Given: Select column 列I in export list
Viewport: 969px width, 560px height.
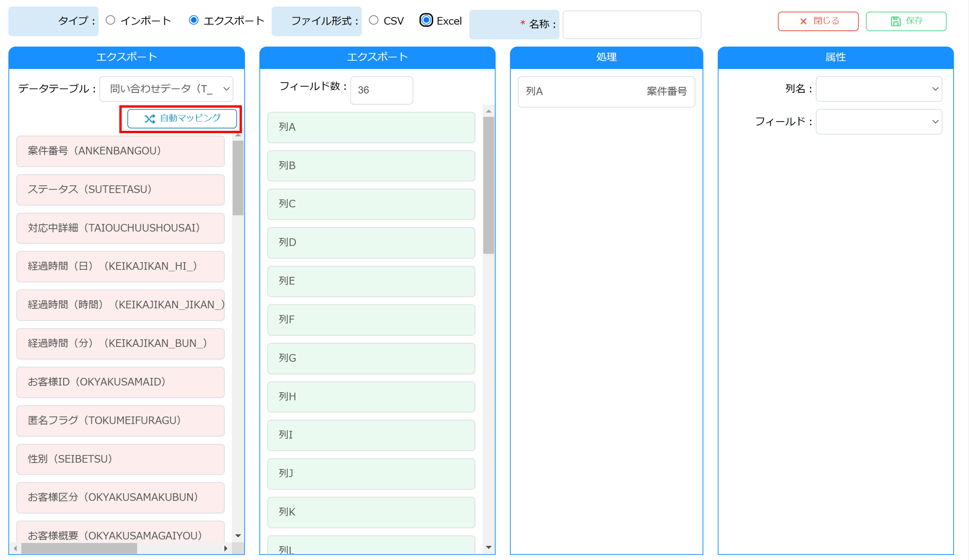Looking at the screenshot, I should pyautogui.click(x=371, y=435).
